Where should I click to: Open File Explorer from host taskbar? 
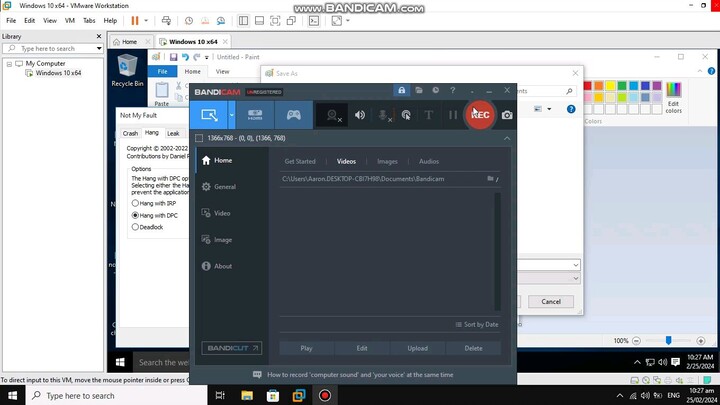247,395
